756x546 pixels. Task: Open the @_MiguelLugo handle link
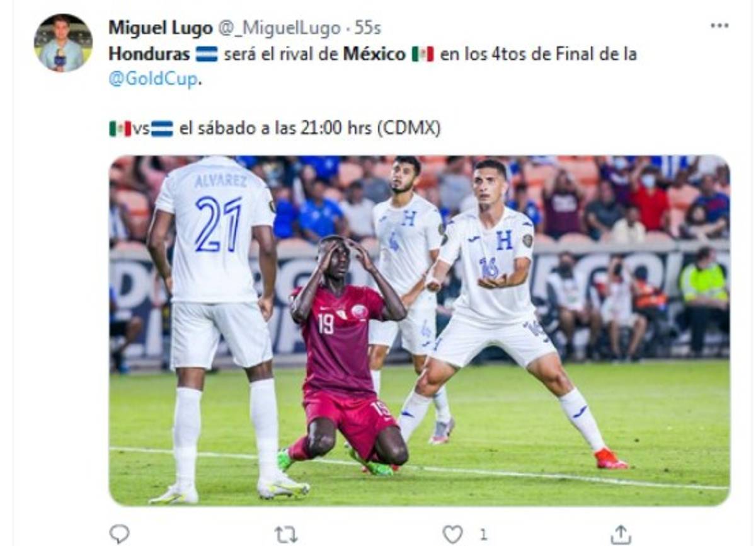[279, 28]
